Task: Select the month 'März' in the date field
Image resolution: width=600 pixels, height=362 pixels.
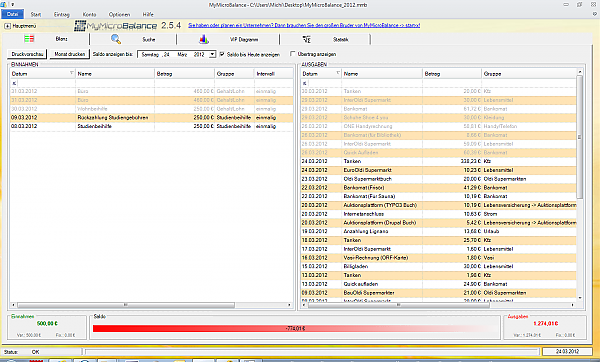Action: click(x=182, y=54)
